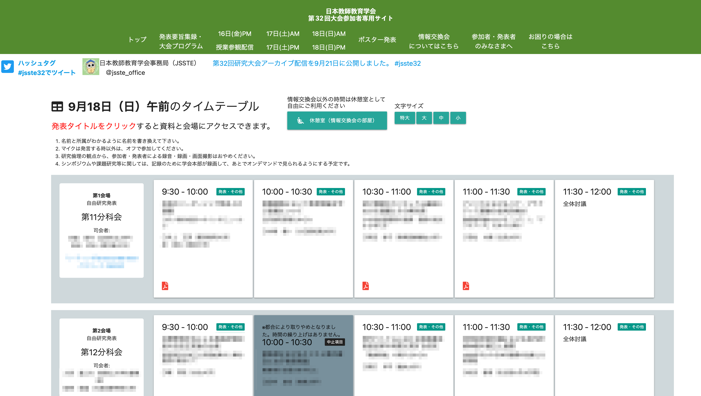This screenshot has width=701, height=396.
Task: Open the archive streaming announcement tweet link
Action: (x=317, y=63)
